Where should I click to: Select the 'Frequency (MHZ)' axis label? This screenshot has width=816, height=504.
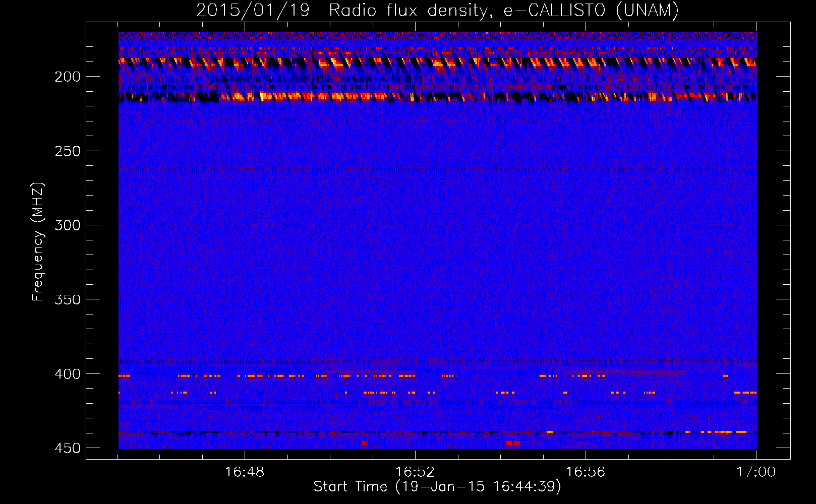37,241
